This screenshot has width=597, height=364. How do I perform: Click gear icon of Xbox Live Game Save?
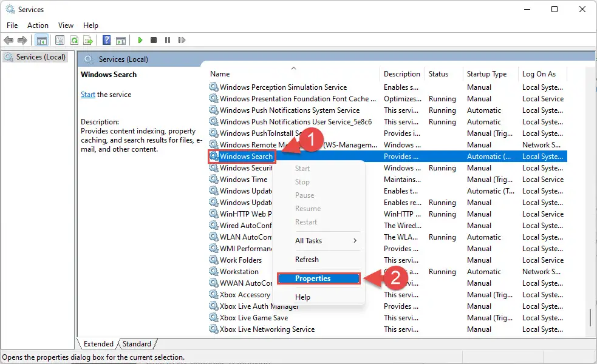(x=214, y=317)
